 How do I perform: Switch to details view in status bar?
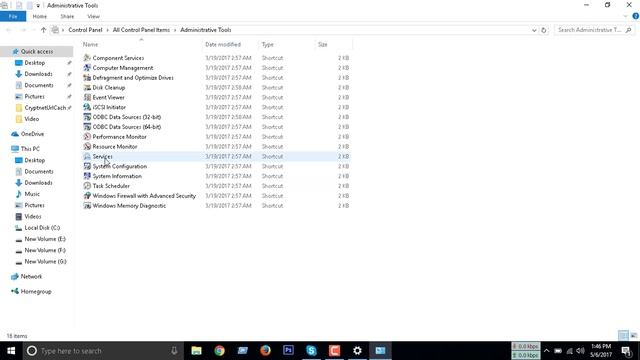623,336
